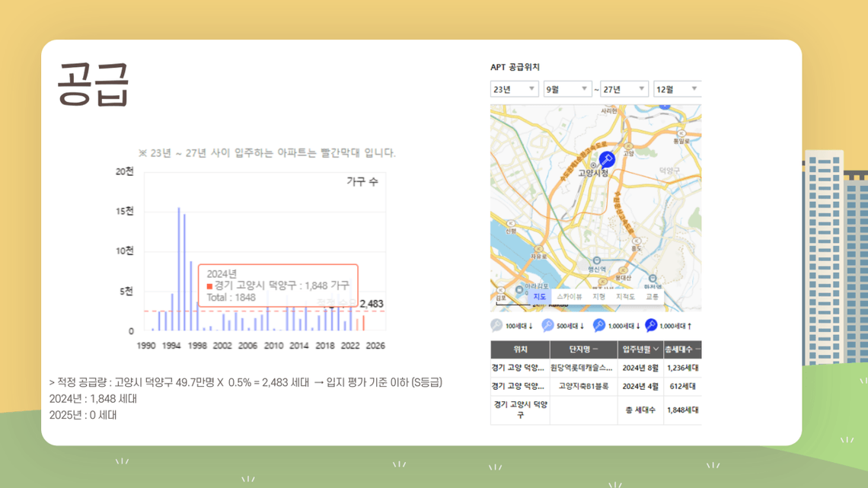Screen dimensions: 868x488
Task: Click the 경기 고양시 덕양구 : 1,848 가구 tooltip line
Action: click(278, 285)
